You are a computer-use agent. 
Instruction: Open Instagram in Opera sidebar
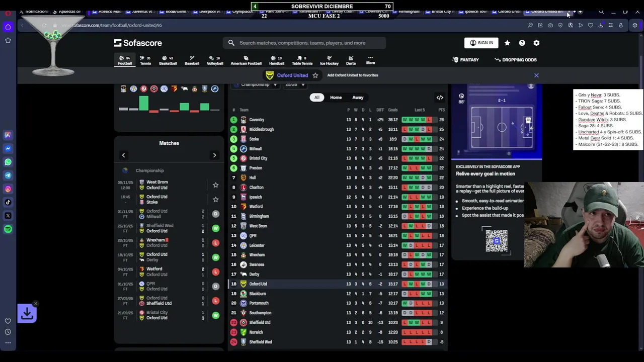(x=8, y=189)
